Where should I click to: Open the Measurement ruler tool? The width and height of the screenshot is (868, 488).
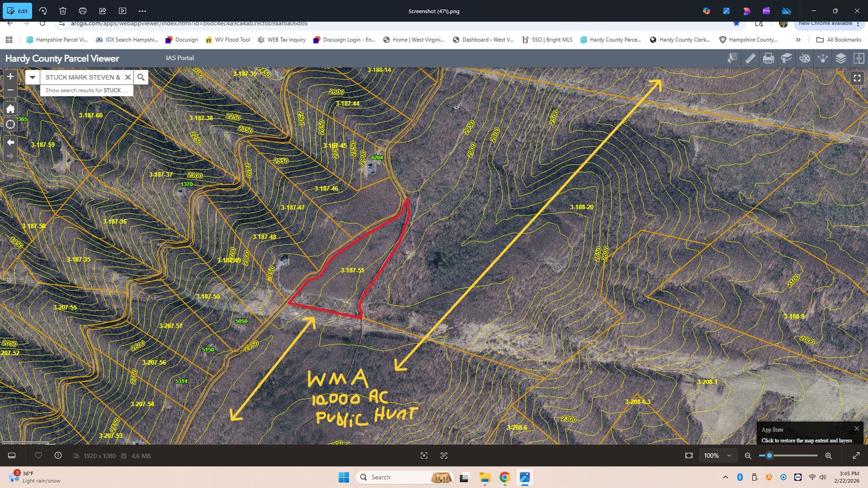[x=750, y=58]
